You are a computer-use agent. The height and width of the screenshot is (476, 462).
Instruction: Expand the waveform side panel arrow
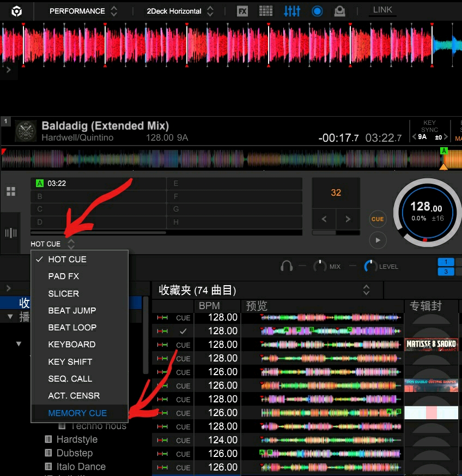pos(9,70)
